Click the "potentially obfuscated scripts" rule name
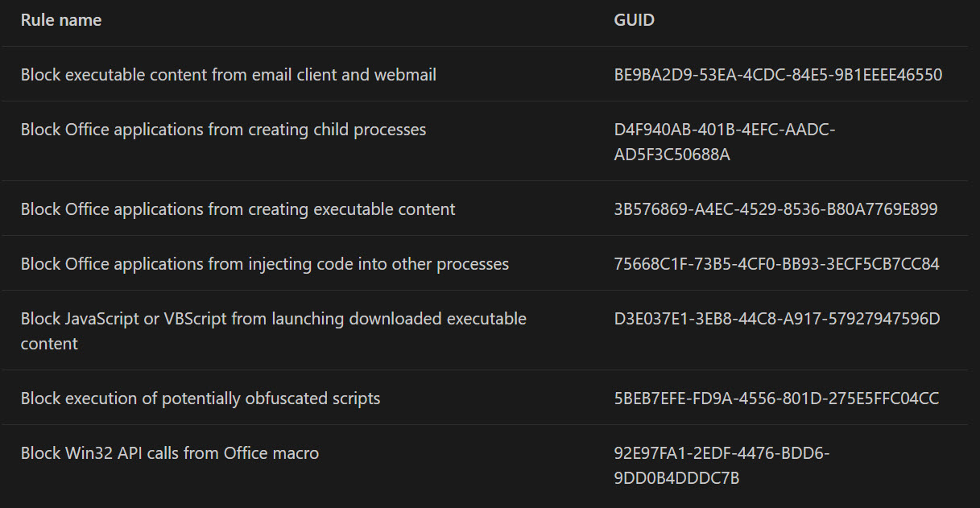The height and width of the screenshot is (508, 980). tap(200, 399)
